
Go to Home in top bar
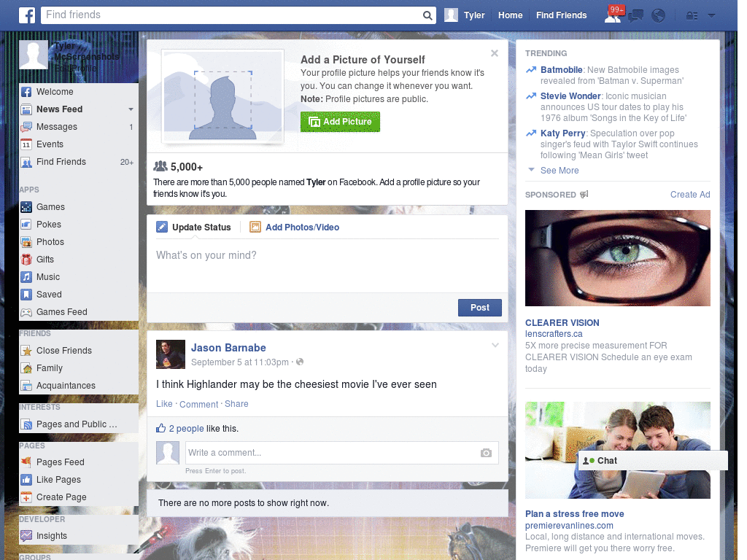[x=510, y=15]
